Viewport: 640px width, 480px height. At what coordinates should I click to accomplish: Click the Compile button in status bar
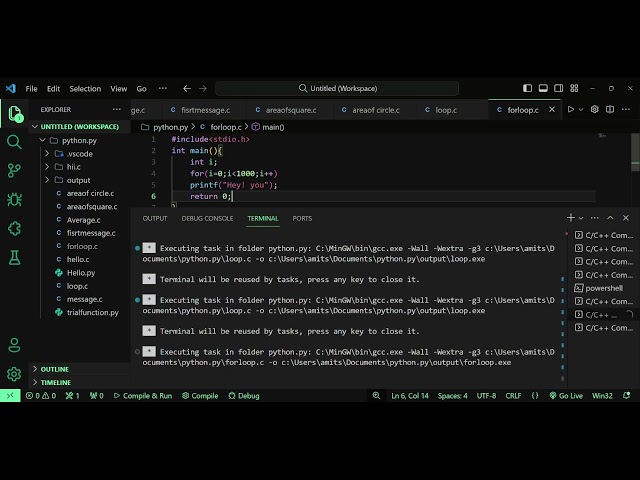pos(200,396)
